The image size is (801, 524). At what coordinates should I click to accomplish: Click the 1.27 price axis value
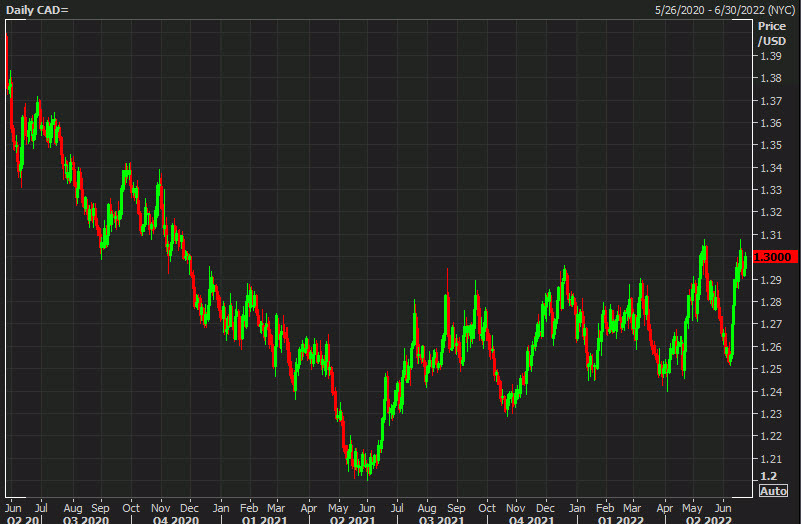click(x=770, y=324)
